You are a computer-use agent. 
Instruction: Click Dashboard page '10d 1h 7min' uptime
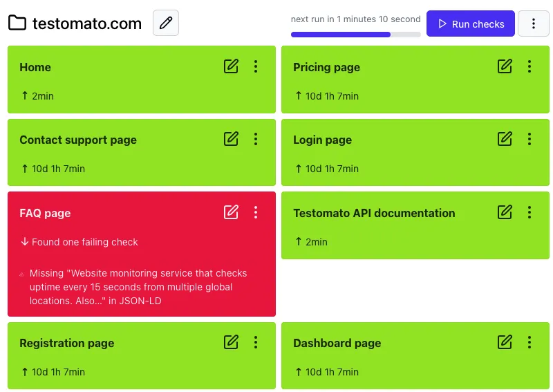pyautogui.click(x=332, y=372)
